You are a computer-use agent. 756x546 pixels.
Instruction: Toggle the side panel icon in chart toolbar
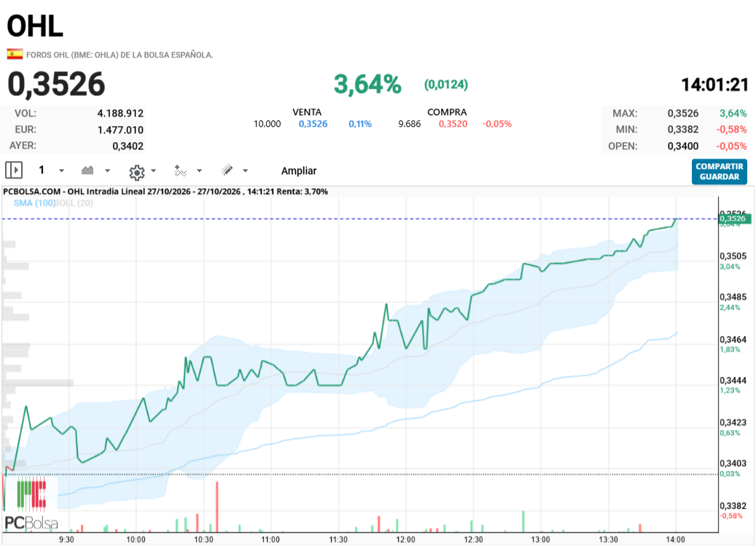(14, 170)
